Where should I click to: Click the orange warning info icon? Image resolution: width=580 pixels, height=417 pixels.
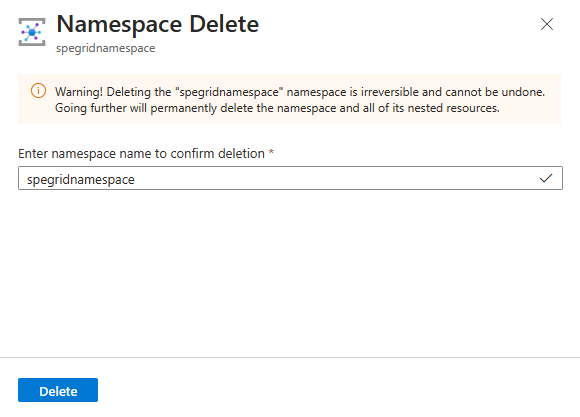(38, 91)
